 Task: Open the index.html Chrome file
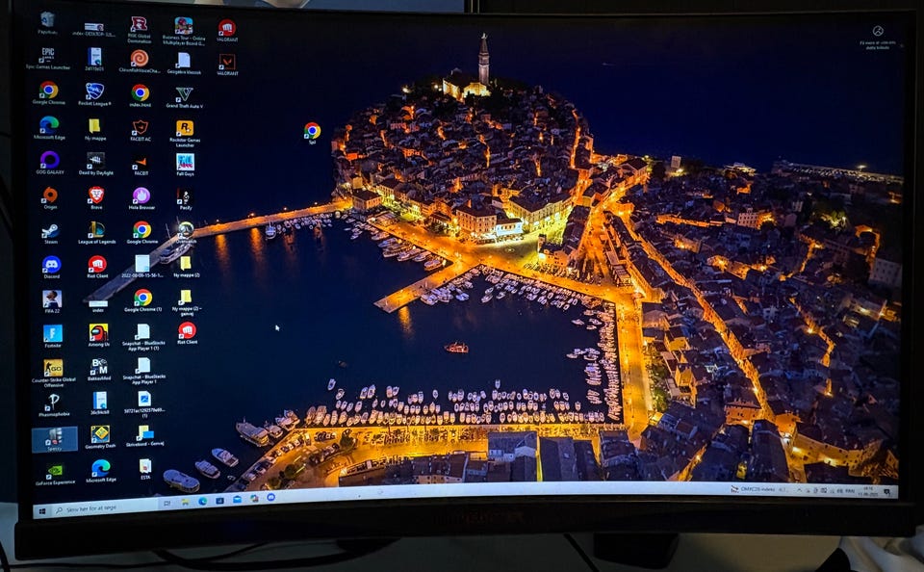pos(141,96)
